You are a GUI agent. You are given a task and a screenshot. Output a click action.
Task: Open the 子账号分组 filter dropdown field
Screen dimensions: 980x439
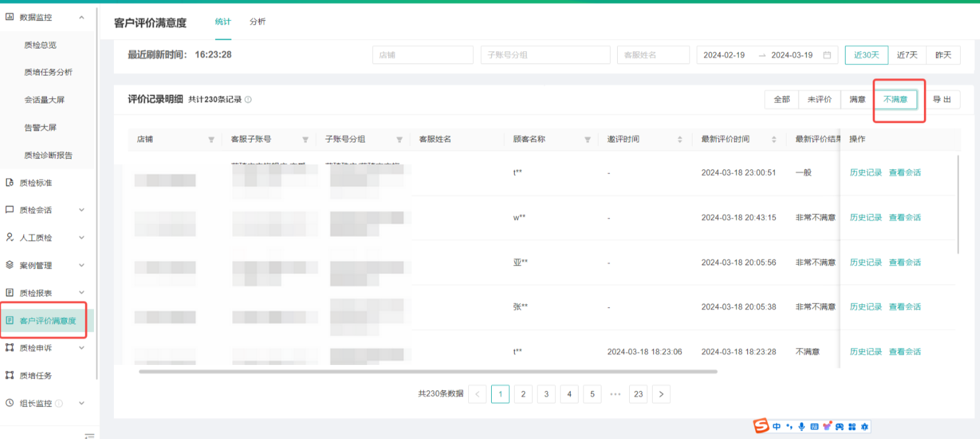[545, 55]
